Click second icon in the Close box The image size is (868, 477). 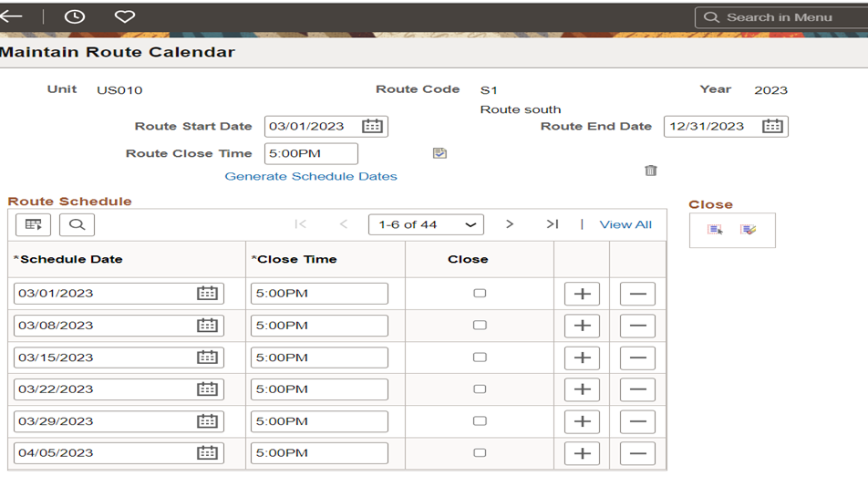pyautogui.click(x=748, y=229)
